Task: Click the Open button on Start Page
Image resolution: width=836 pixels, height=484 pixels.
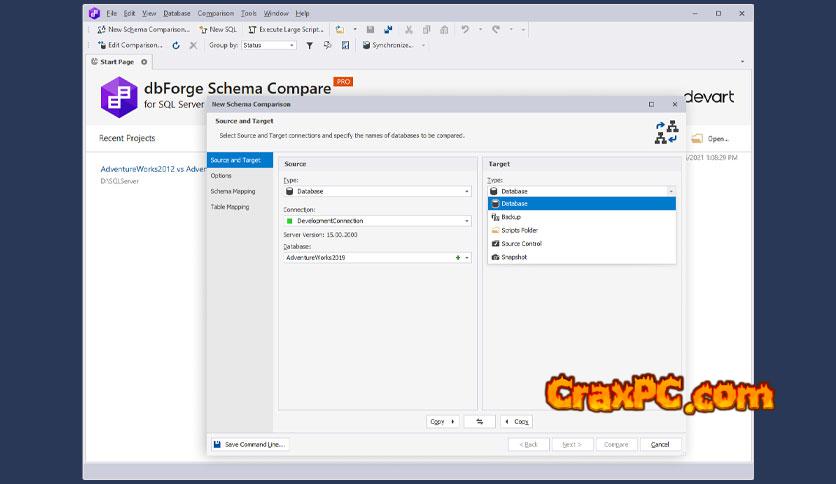Action: click(711, 139)
